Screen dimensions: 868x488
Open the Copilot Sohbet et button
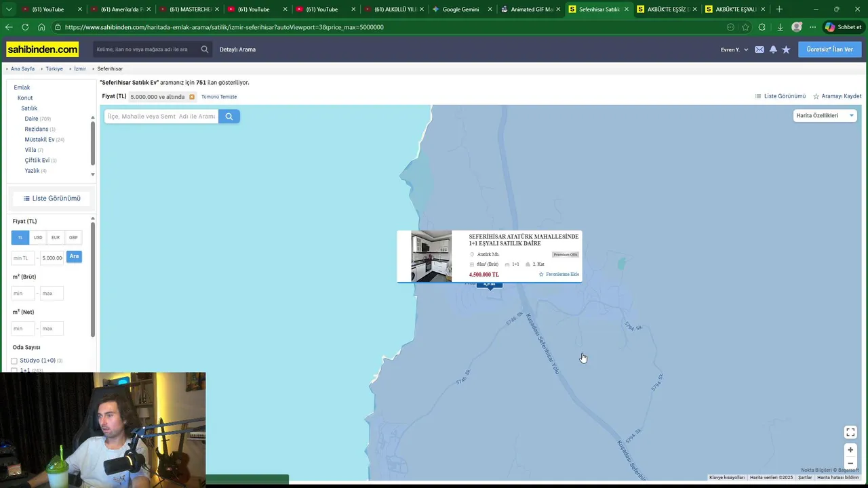click(x=843, y=27)
